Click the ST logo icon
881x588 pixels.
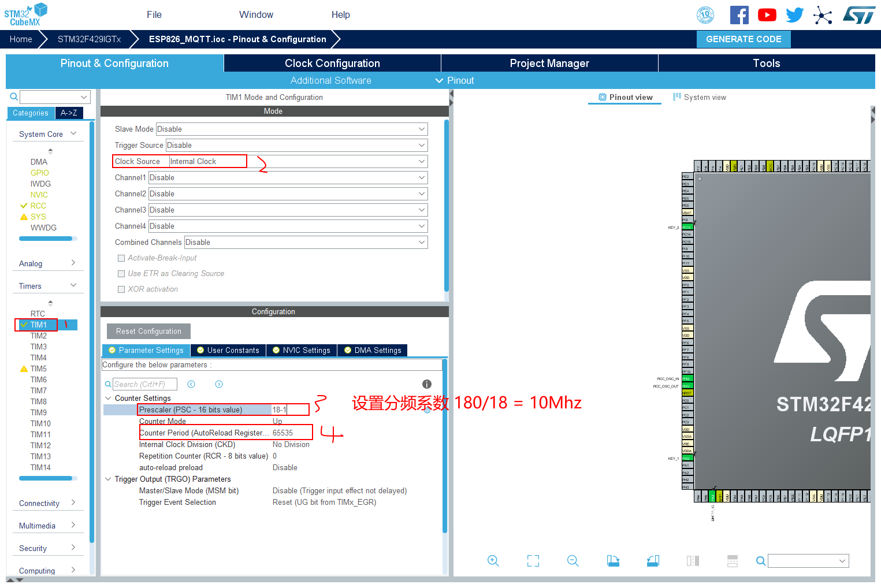(x=859, y=15)
